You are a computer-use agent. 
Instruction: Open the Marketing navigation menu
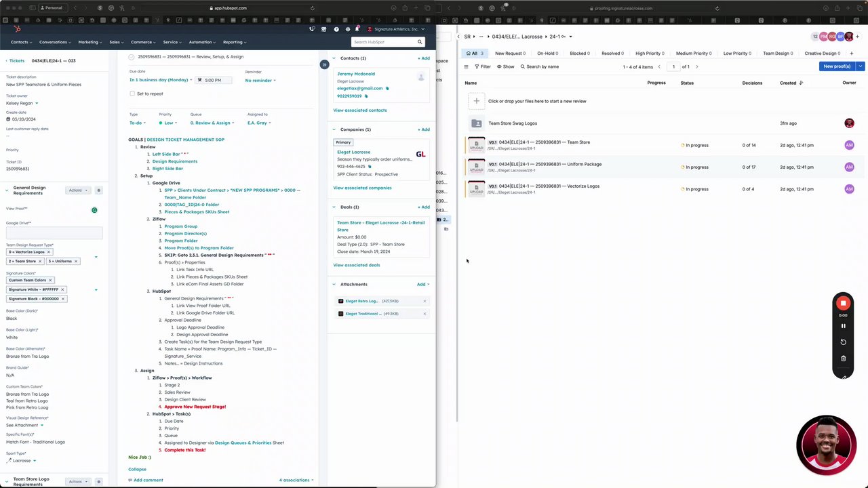pyautogui.click(x=90, y=42)
